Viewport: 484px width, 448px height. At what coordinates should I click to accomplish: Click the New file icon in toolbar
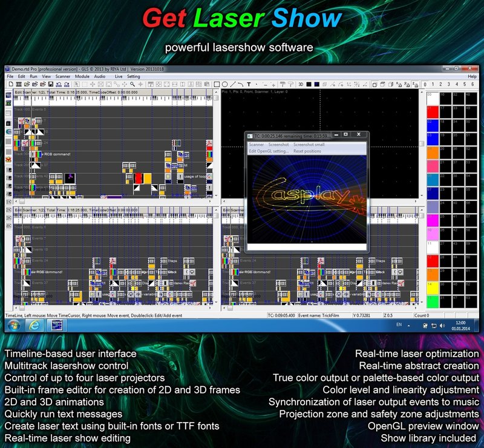[11, 84]
